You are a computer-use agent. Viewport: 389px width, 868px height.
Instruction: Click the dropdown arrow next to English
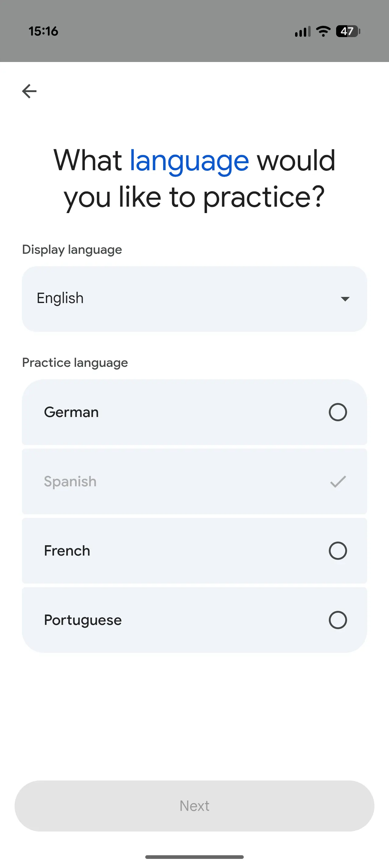point(345,299)
